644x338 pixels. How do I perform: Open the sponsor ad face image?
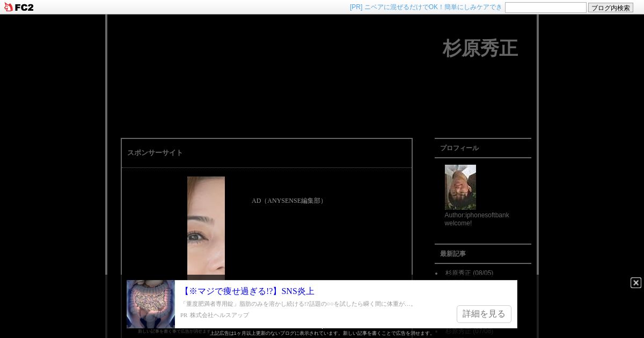pyautogui.click(x=206, y=228)
